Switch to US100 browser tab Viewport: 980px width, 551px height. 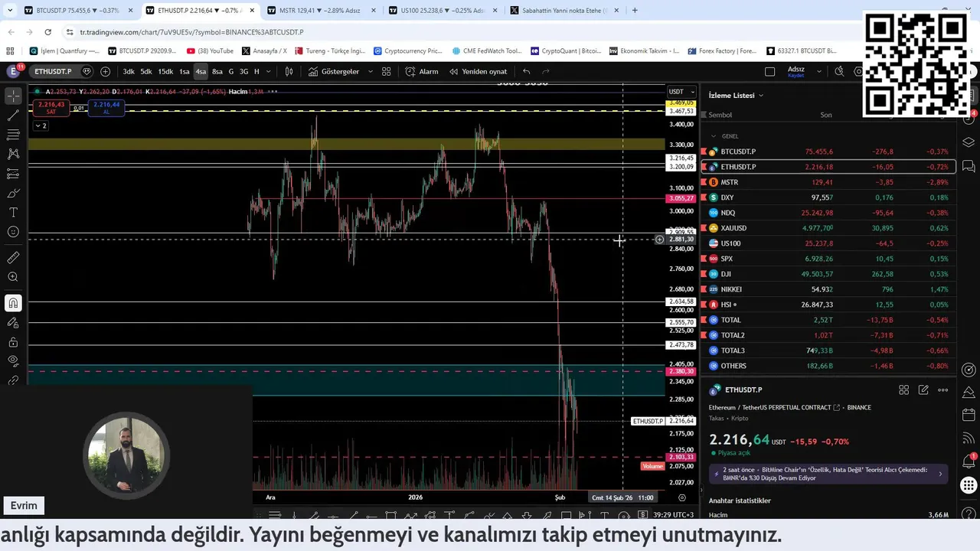437,11
